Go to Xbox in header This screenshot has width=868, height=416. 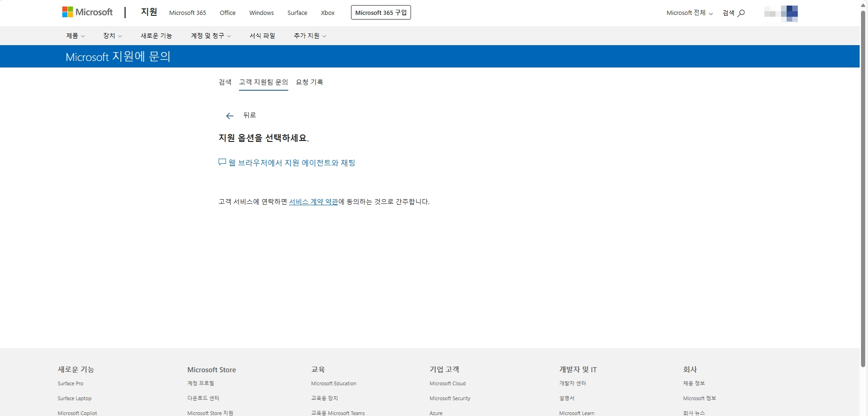[x=328, y=13]
